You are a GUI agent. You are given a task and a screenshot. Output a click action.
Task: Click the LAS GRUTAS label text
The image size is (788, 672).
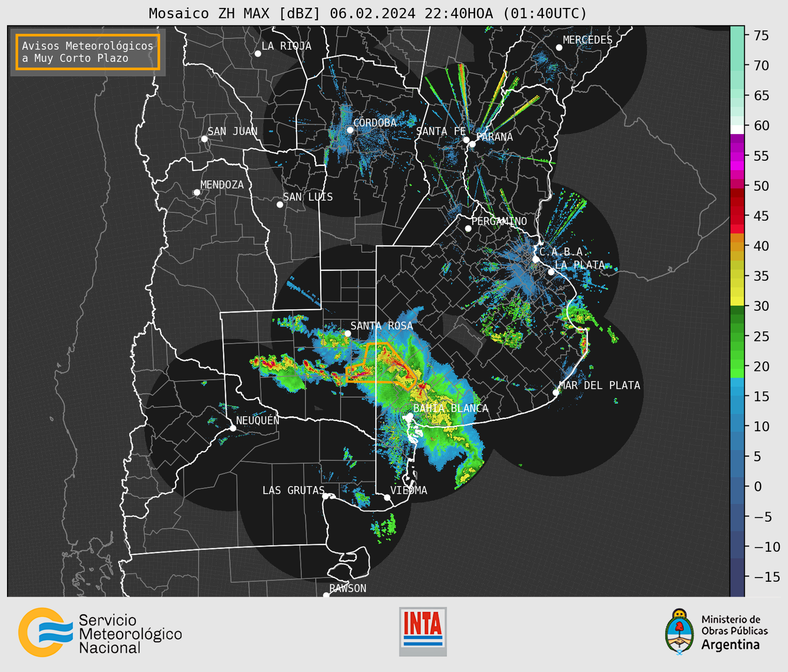tap(293, 490)
